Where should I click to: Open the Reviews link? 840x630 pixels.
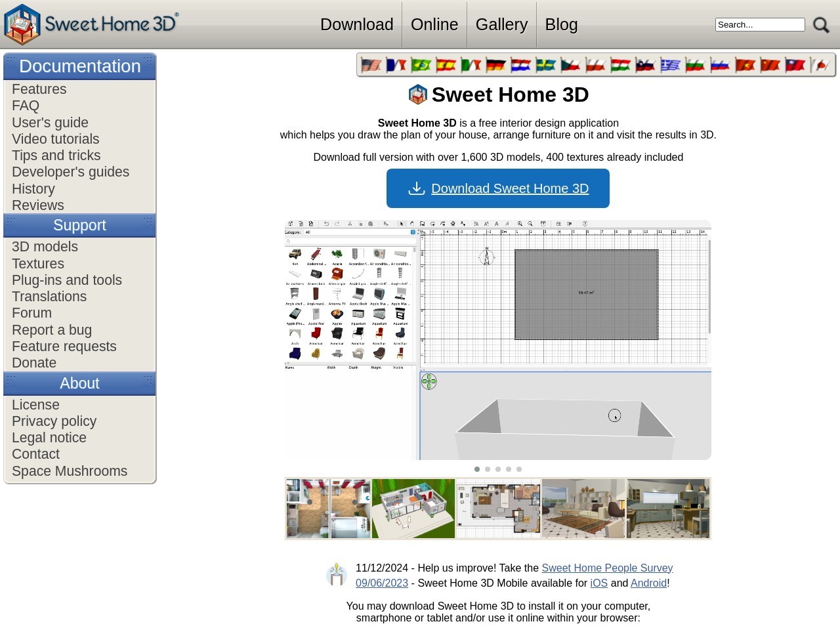pos(38,205)
